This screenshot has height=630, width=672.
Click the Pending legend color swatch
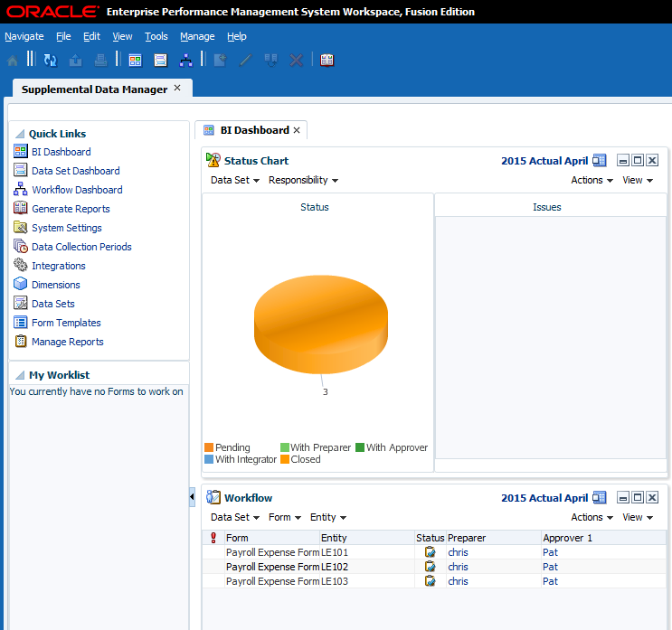[x=209, y=447]
